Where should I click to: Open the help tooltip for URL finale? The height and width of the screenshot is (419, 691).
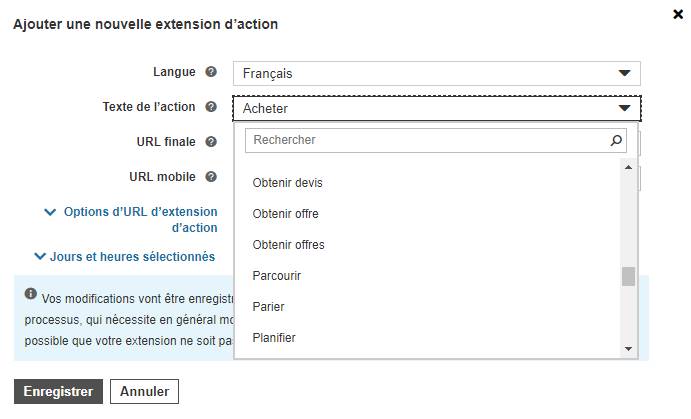(x=211, y=141)
